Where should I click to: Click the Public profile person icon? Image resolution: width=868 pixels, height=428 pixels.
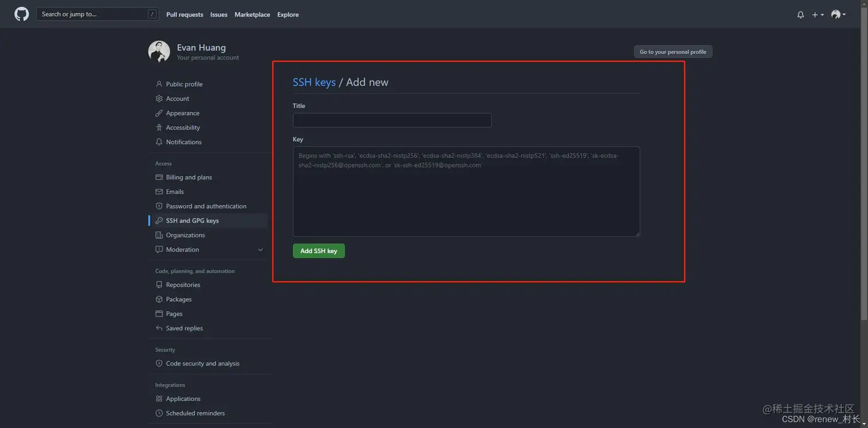pos(159,84)
